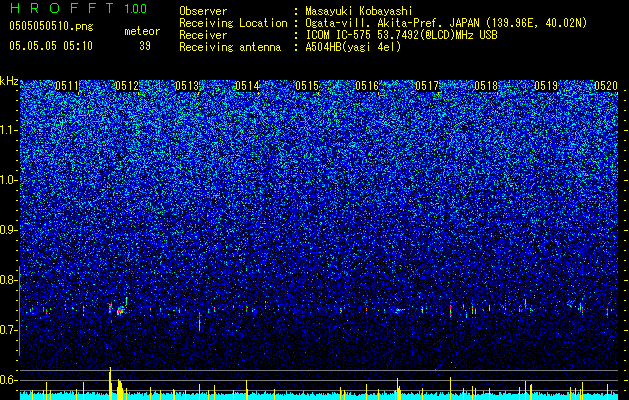The image size is (629, 400).
Task: Click the tallest yellow power spike near 0512
Action: coord(110,383)
